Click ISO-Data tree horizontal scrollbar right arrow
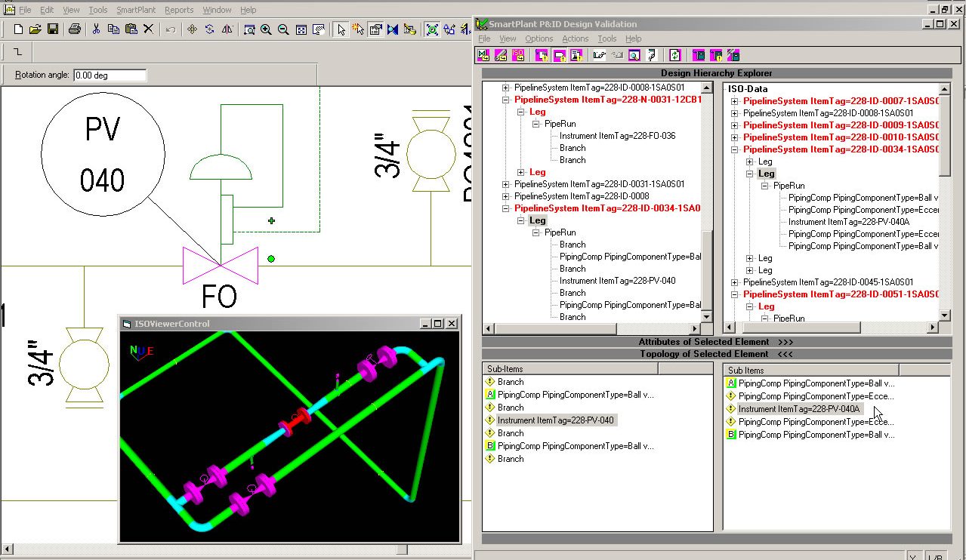 pyautogui.click(x=934, y=328)
